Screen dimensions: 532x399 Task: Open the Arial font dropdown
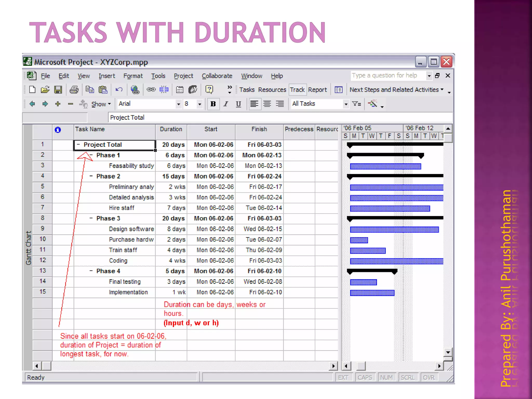(178, 104)
